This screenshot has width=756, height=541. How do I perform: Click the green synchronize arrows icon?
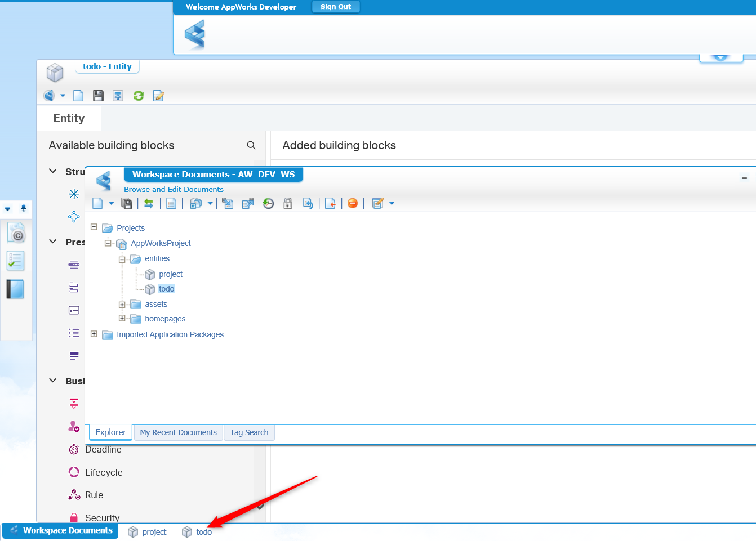click(149, 203)
